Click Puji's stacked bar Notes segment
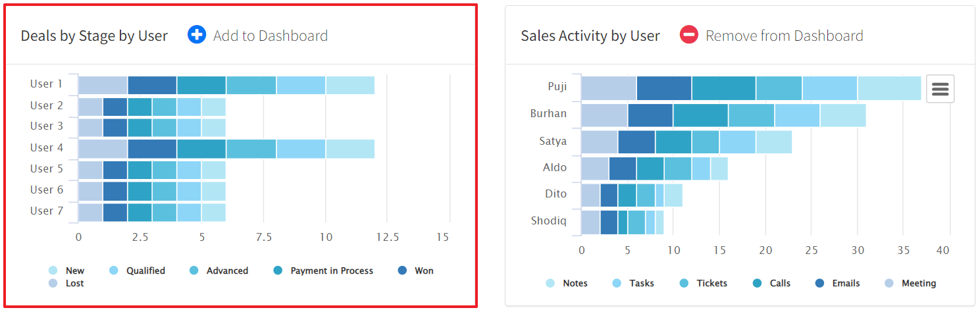 pos(889,88)
